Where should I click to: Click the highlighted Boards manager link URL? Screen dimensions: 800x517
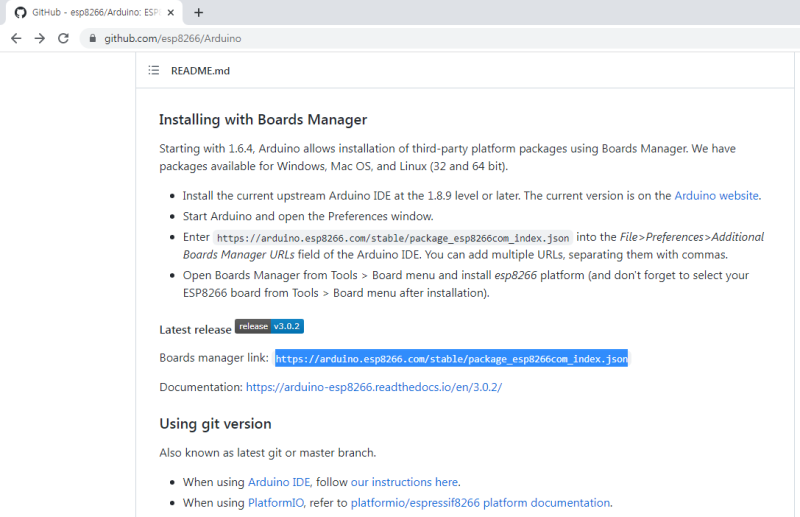point(452,359)
